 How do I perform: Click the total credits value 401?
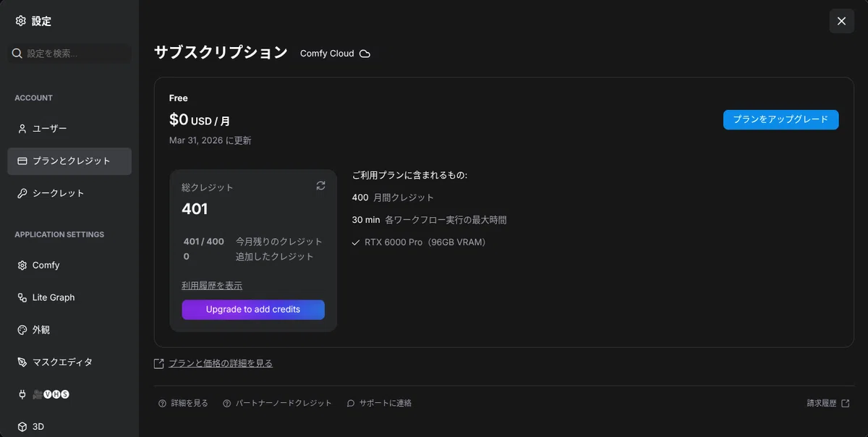(195, 209)
